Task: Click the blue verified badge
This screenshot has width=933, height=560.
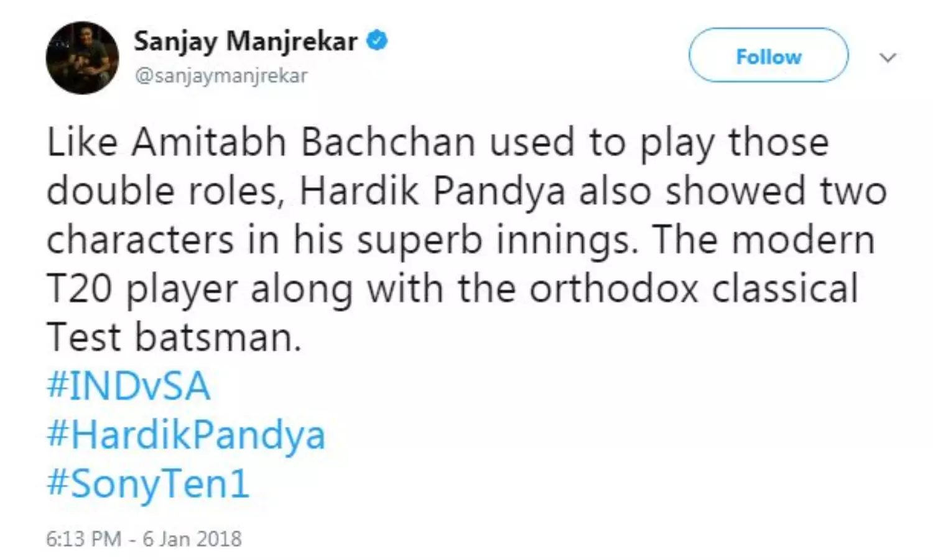Action: [x=377, y=41]
